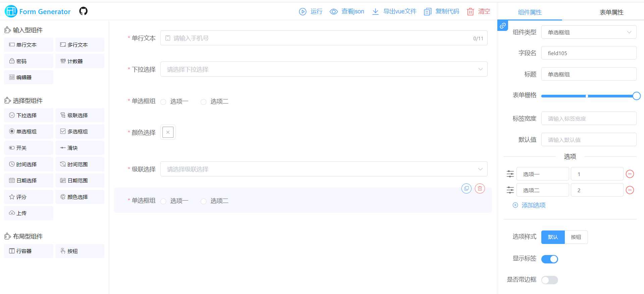The image size is (644, 294).
Task: Copy the selected 单选框组 form item
Action: (466, 188)
